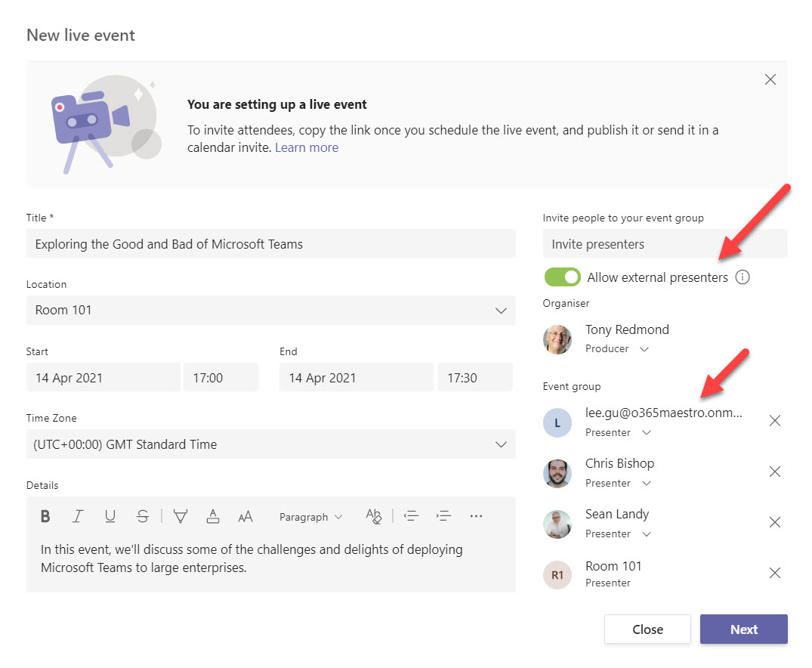
Task: Focus the Invite presenters field
Action: coord(665,243)
